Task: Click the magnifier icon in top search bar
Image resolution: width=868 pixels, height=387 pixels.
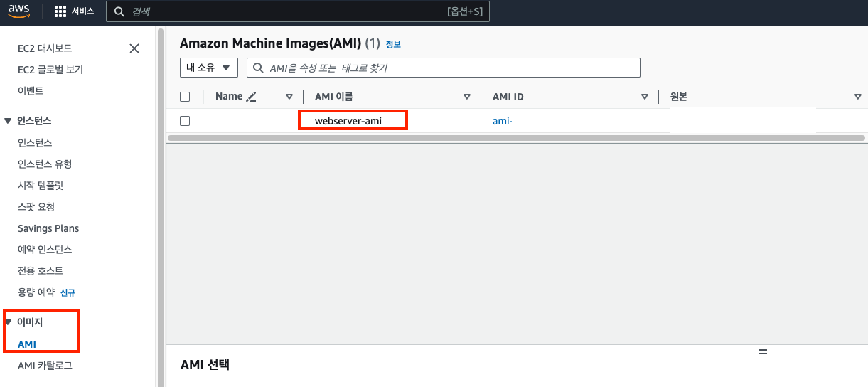Action: coord(119,12)
